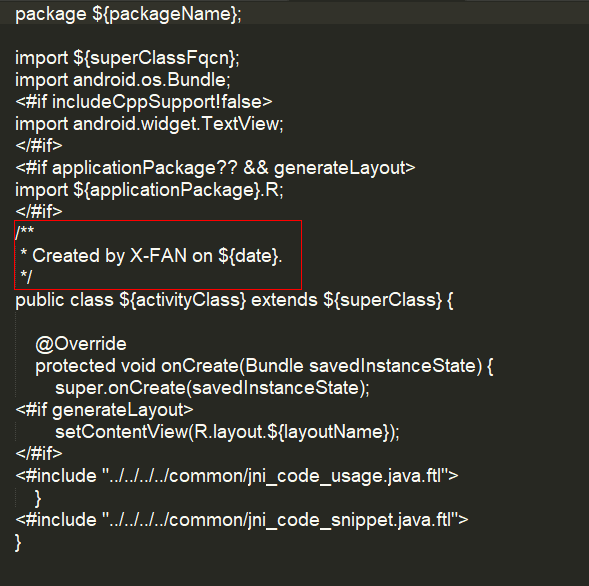Click the import ${applicationPackage}.R line
This screenshot has height=586, width=589.
149,190
